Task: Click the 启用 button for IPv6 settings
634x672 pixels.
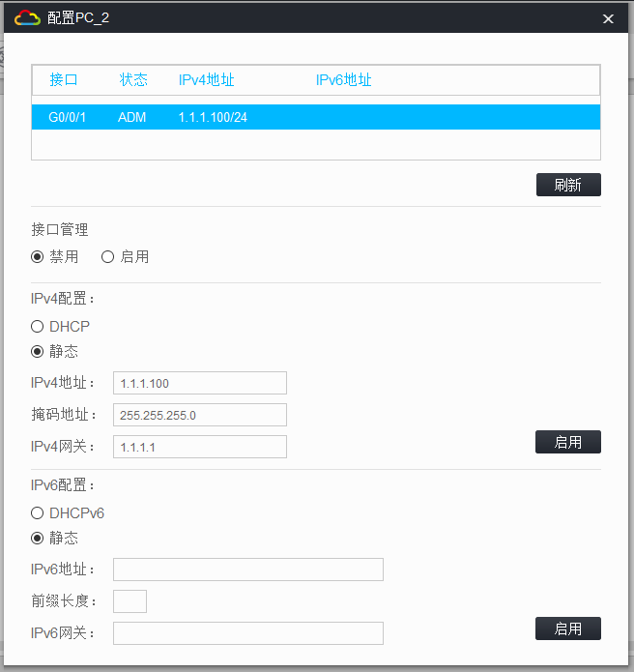Action: (x=568, y=628)
